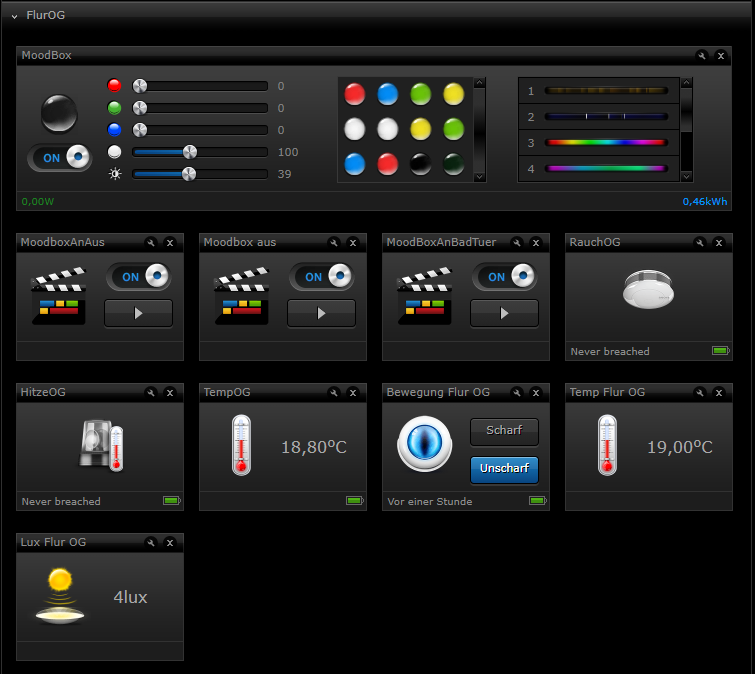The height and width of the screenshot is (674, 755).
Task: Click the MoodboxAnAus scene clapperboard icon
Action: click(x=58, y=297)
